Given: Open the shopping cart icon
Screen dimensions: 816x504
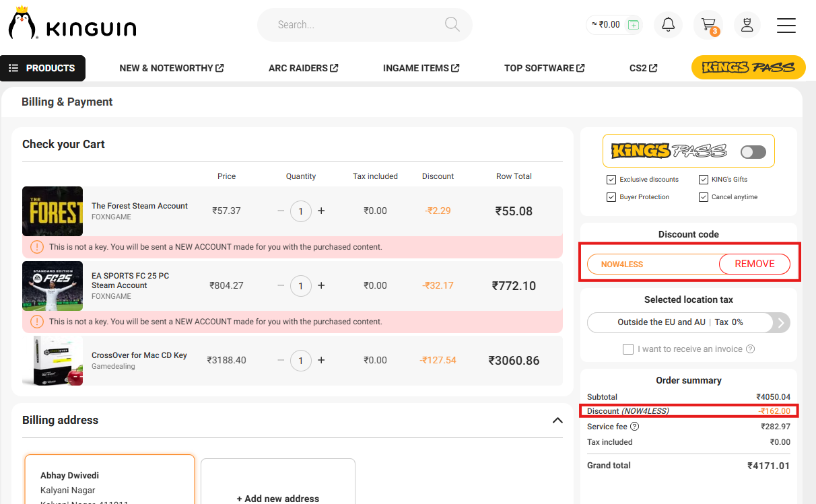Looking at the screenshot, I should 708,24.
